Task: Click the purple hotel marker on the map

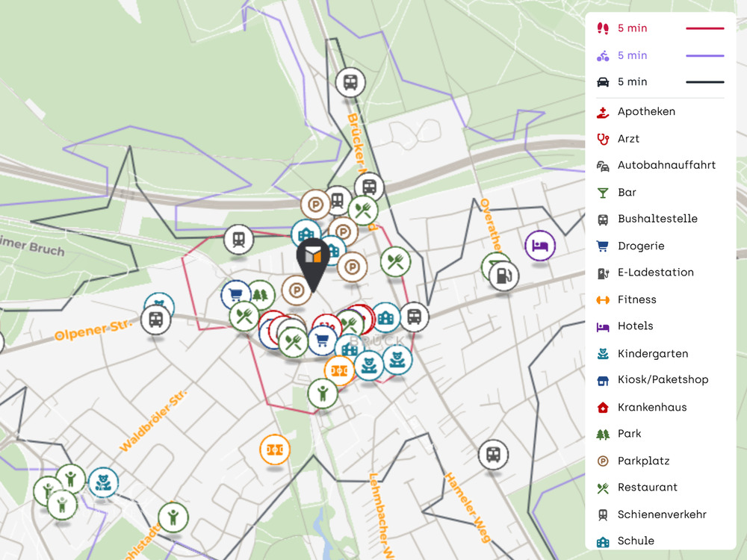Action: pos(540,246)
